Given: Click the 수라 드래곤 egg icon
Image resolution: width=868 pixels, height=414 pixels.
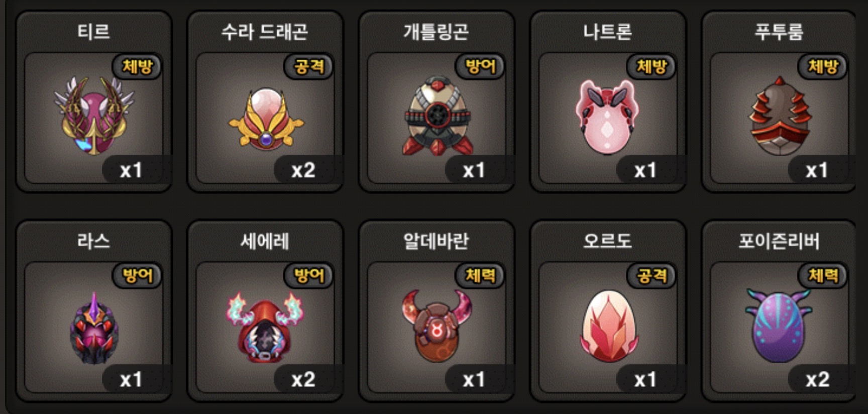Looking at the screenshot, I should (x=266, y=119).
